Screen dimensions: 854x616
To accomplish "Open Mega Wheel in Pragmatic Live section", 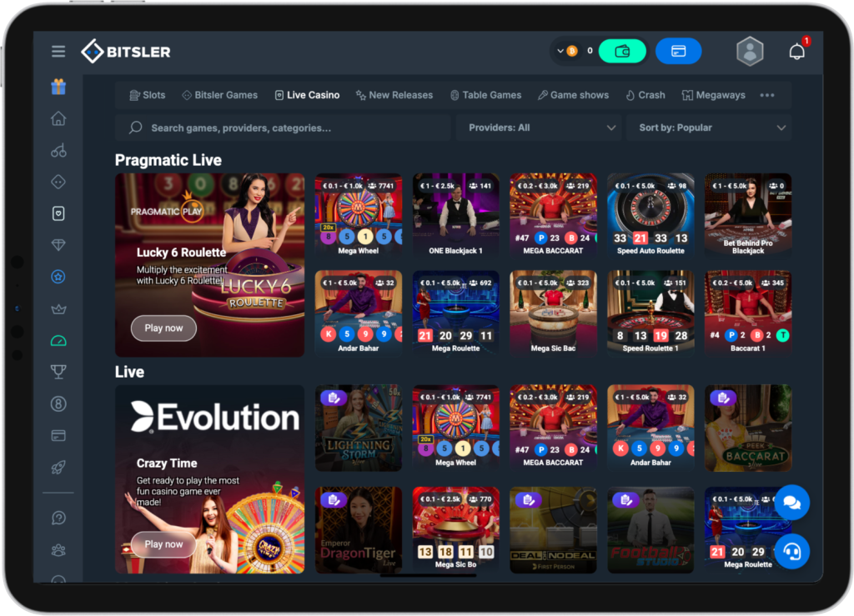I will click(359, 216).
